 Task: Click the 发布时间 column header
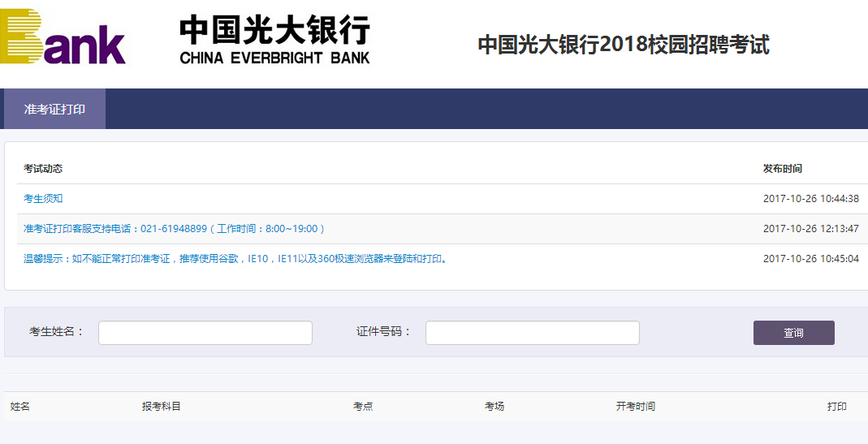pos(783,169)
